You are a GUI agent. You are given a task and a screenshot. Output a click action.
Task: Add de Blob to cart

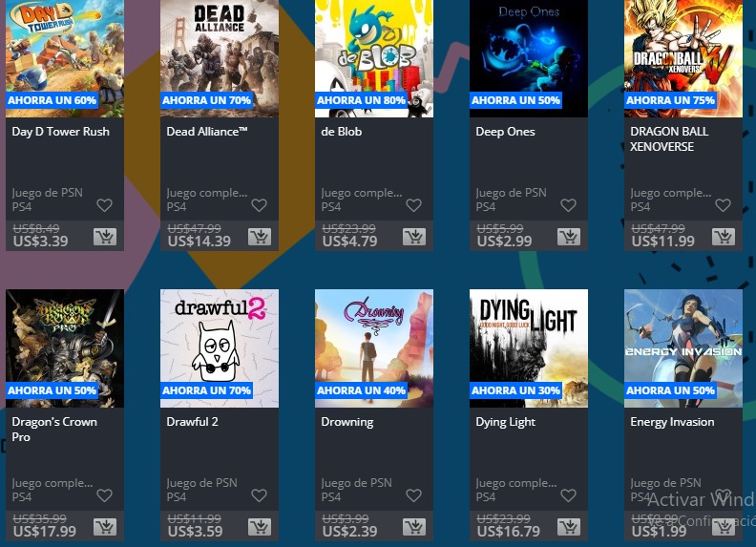coord(414,237)
